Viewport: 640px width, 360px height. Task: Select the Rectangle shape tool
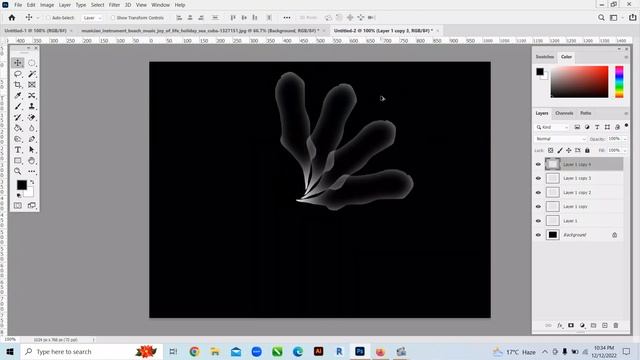click(18, 160)
